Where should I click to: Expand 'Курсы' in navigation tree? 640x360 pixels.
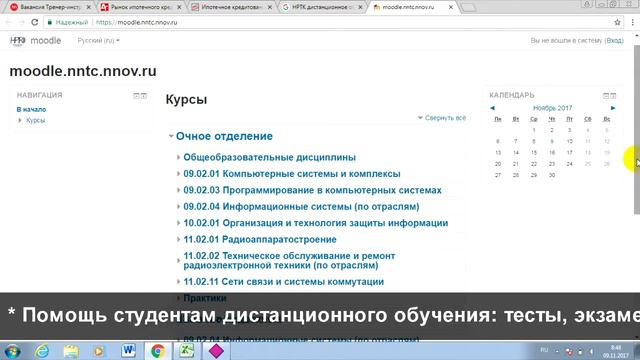20,120
